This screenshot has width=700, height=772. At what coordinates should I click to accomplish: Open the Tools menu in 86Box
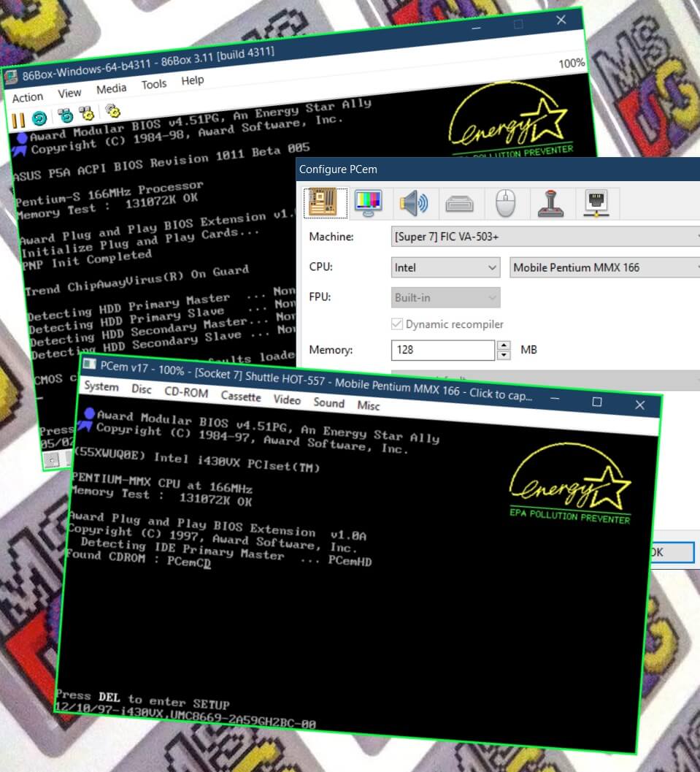(154, 84)
